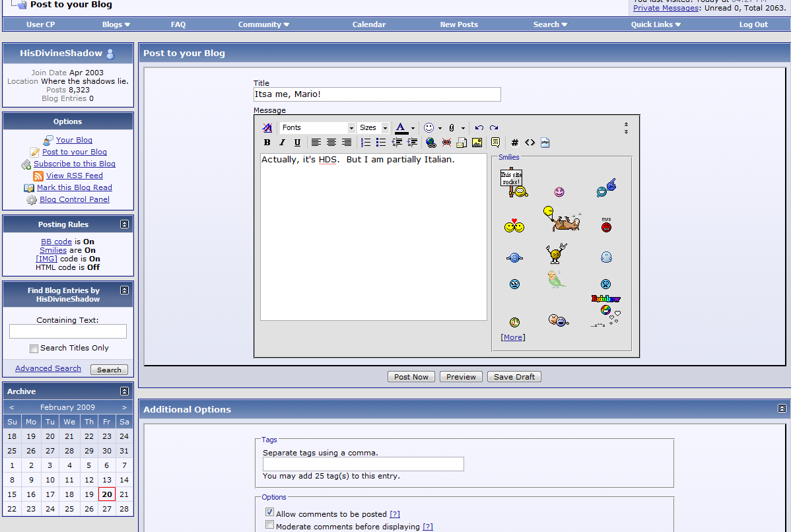Collapse the Posting Rules panel
This screenshot has width=791, height=532.
pos(124,224)
